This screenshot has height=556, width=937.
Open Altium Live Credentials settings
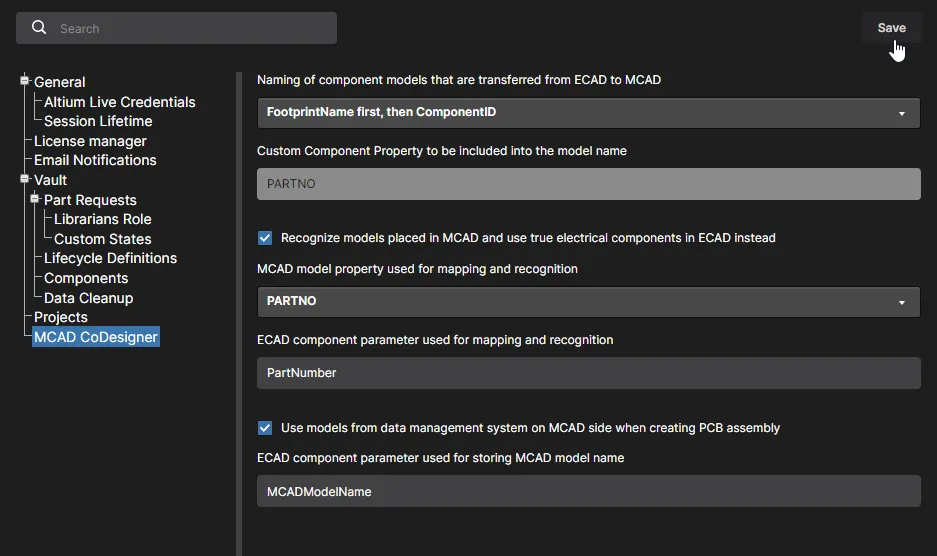point(120,102)
